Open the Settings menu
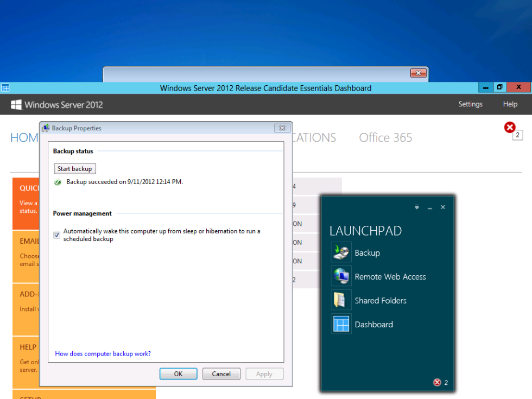Screen dimensions: 532x399 [x=470, y=104]
